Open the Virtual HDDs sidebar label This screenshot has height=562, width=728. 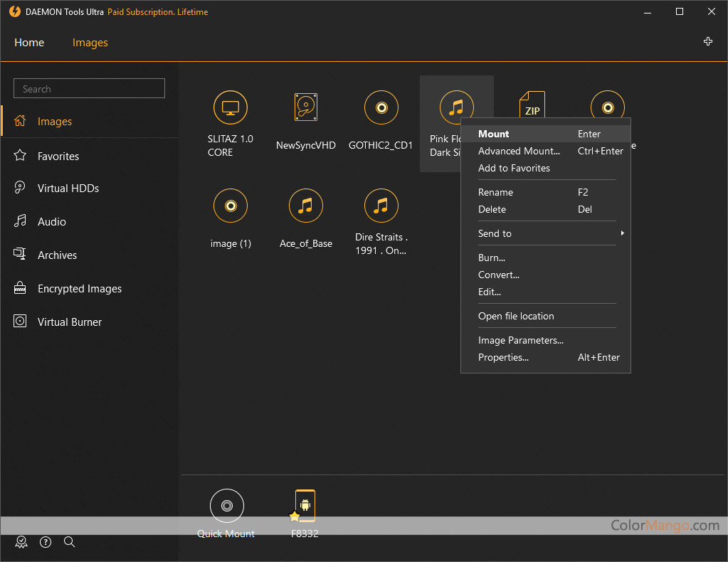(x=68, y=189)
